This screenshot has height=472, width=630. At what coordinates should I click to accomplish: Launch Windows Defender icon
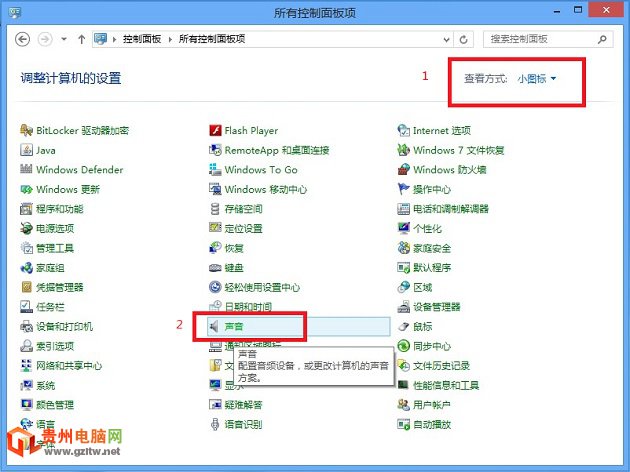(27, 169)
